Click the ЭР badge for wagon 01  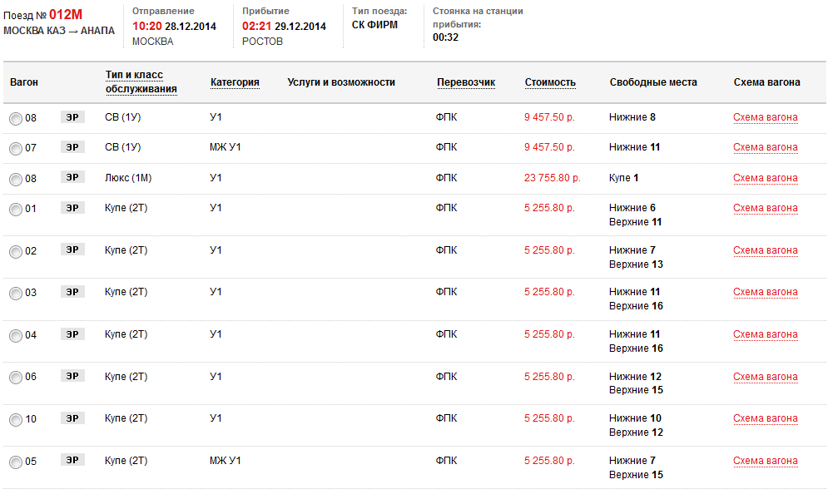pos(72,208)
